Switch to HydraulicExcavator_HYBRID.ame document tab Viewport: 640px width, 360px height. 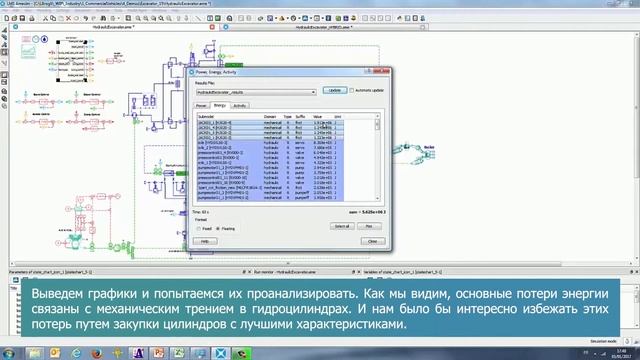tap(324, 27)
